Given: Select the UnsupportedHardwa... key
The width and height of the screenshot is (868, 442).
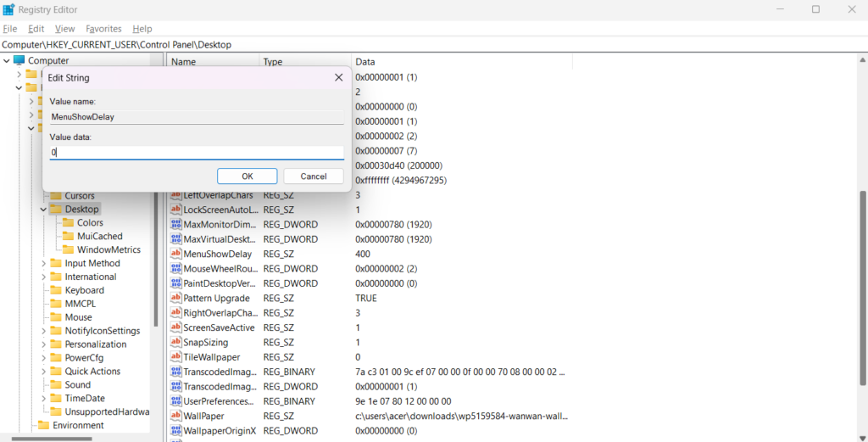Looking at the screenshot, I should tap(107, 411).
